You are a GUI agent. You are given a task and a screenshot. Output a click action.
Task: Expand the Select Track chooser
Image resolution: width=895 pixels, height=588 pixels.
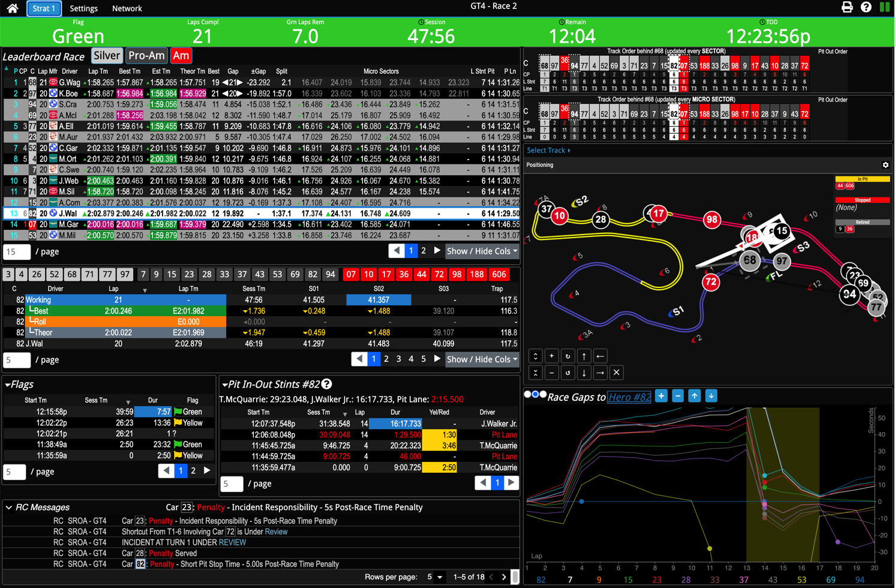click(548, 151)
